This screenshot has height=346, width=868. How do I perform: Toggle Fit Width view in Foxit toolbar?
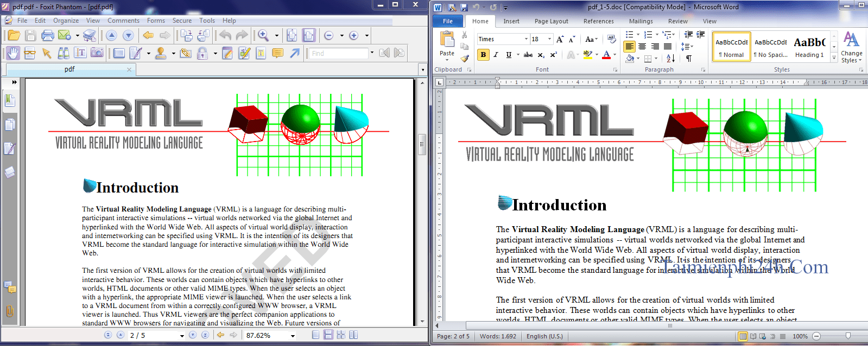point(309,36)
